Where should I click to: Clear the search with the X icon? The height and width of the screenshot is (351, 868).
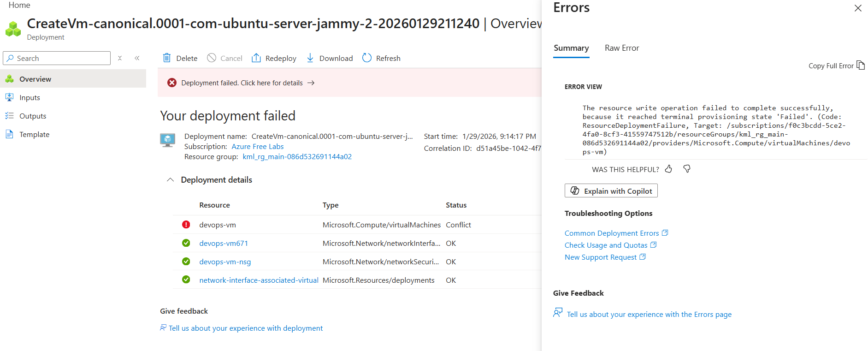coord(120,58)
